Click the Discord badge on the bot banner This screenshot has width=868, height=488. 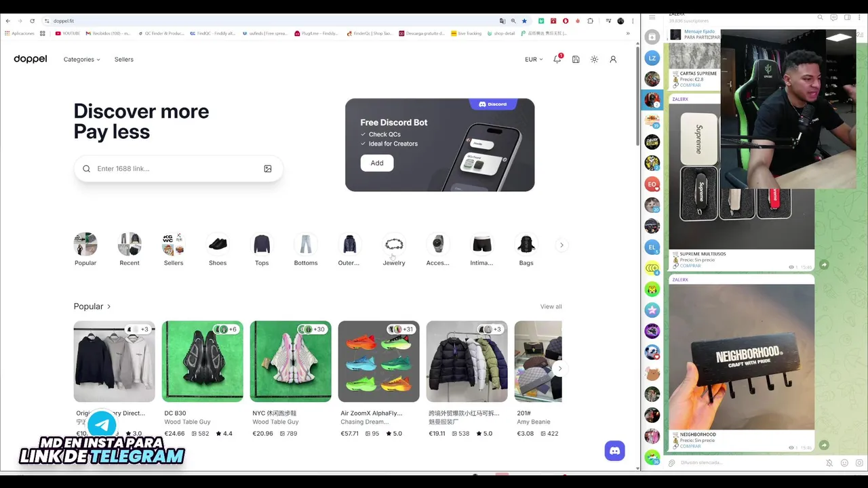493,104
